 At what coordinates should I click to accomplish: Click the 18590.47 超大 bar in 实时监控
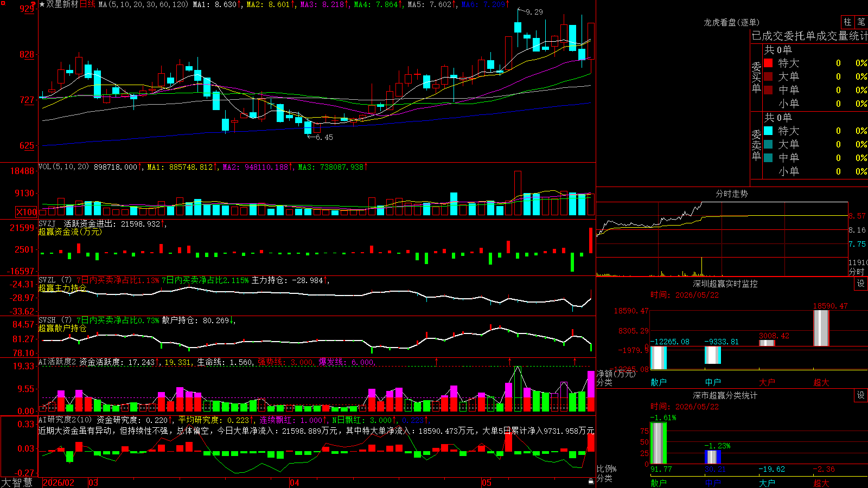pos(821,328)
